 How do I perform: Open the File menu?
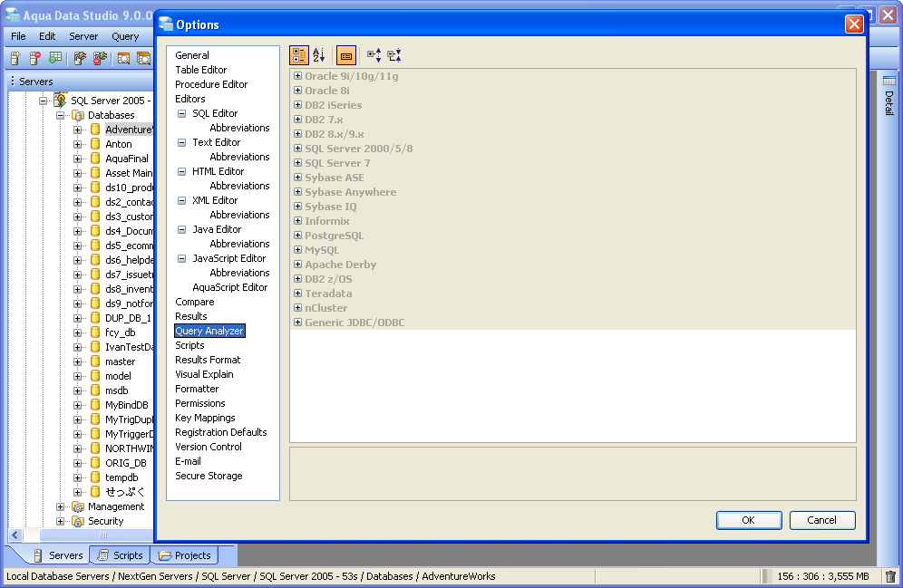point(18,36)
